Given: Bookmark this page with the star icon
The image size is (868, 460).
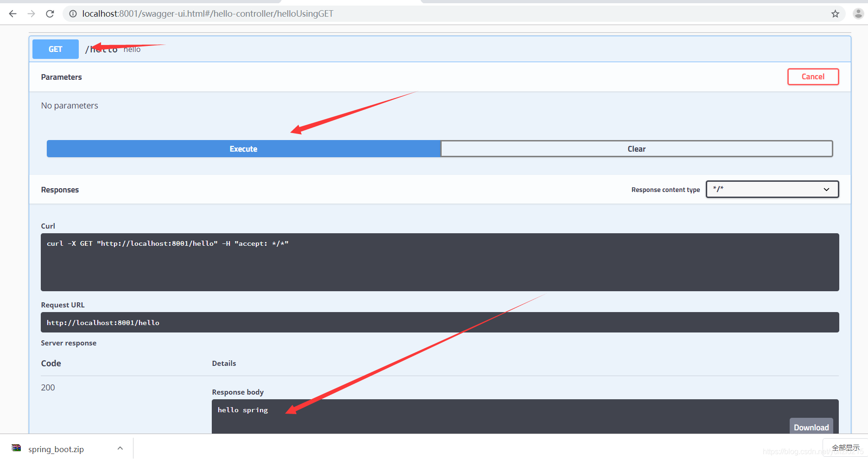Looking at the screenshot, I should coord(835,14).
